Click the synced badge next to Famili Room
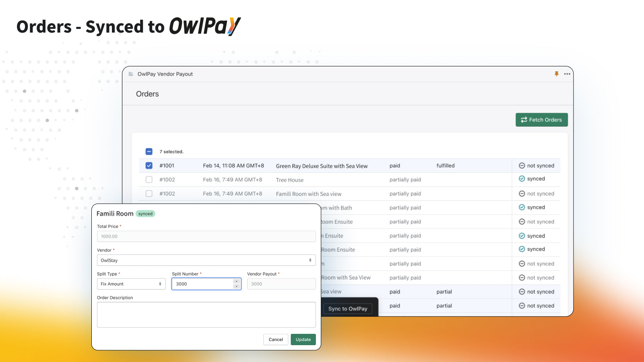 tap(145, 214)
